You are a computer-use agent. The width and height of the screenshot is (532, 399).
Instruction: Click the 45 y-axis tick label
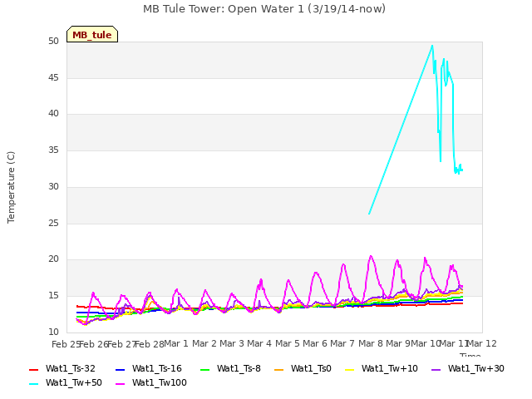53,78
